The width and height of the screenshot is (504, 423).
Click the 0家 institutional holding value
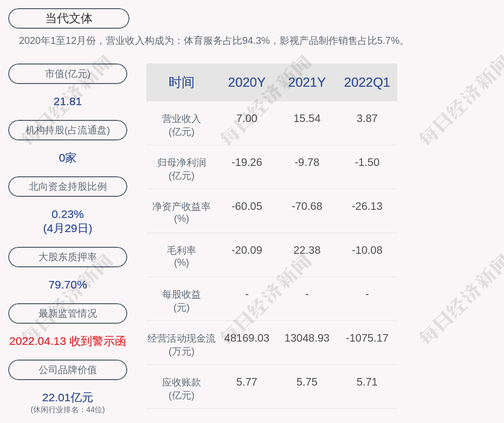coord(68,158)
